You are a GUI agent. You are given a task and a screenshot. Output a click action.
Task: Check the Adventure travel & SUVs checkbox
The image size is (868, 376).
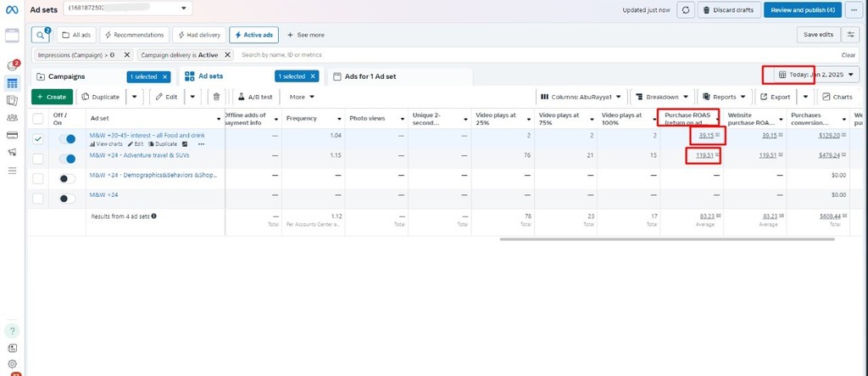tap(37, 160)
